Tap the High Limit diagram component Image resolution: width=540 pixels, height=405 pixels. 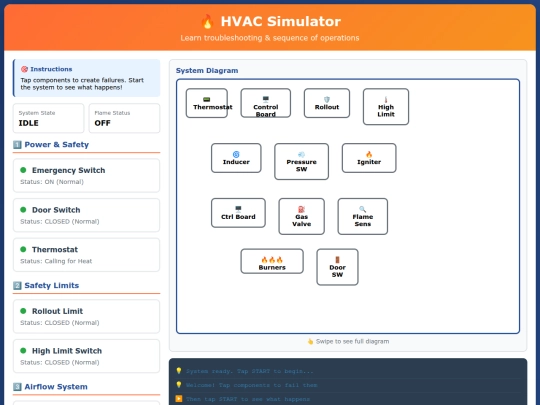(386, 107)
